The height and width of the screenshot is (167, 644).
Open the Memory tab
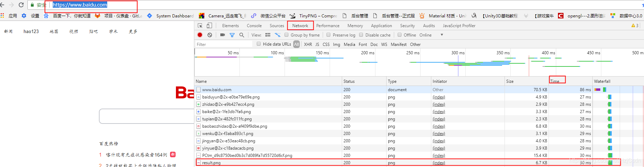coord(355,25)
